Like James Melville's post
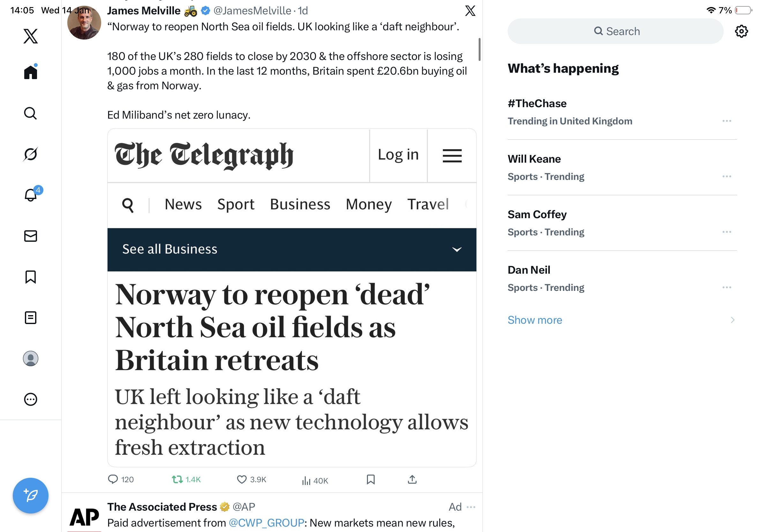Image resolution: width=762 pixels, height=532 pixels. pos(242,480)
